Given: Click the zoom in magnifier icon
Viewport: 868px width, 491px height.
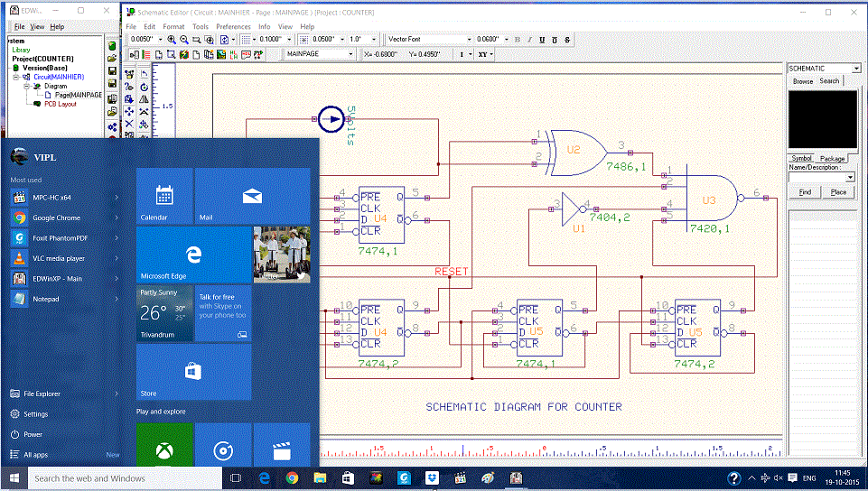Looking at the screenshot, I should click(x=172, y=39).
